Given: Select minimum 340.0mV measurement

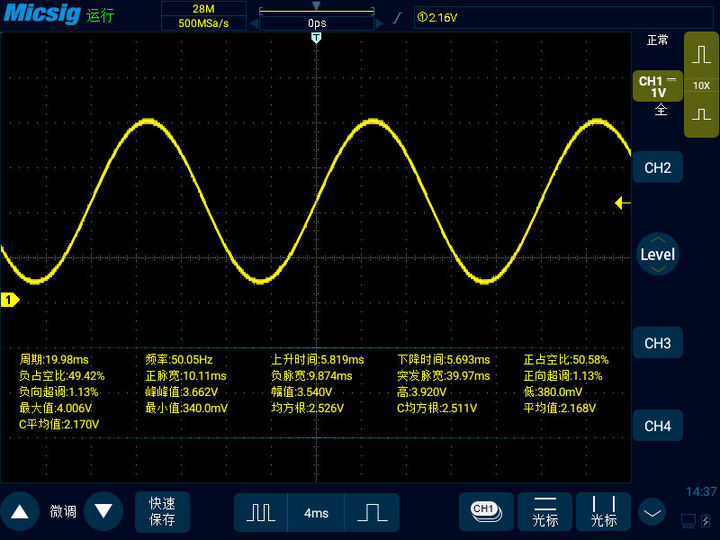Looking at the screenshot, I should point(186,408).
